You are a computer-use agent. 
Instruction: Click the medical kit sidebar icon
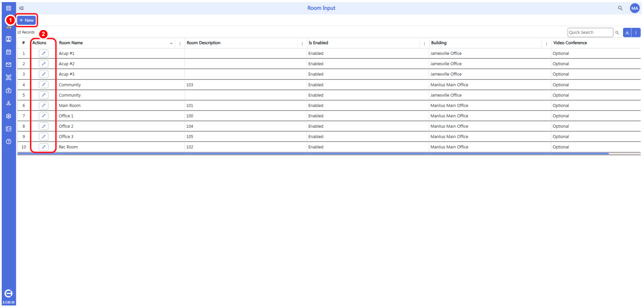[x=9, y=90]
